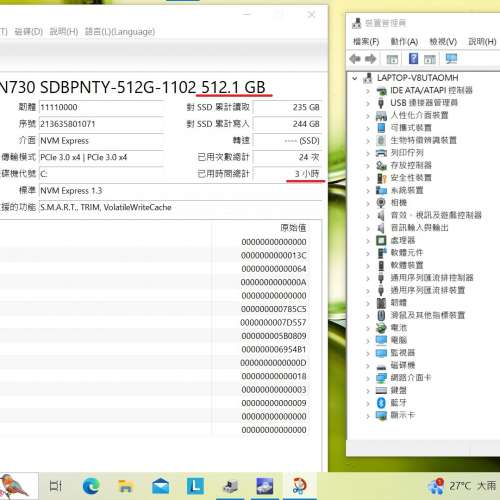Screen dimensions: 500x500
Task: Expand the 系統裝置 node arrow
Action: 368,191
